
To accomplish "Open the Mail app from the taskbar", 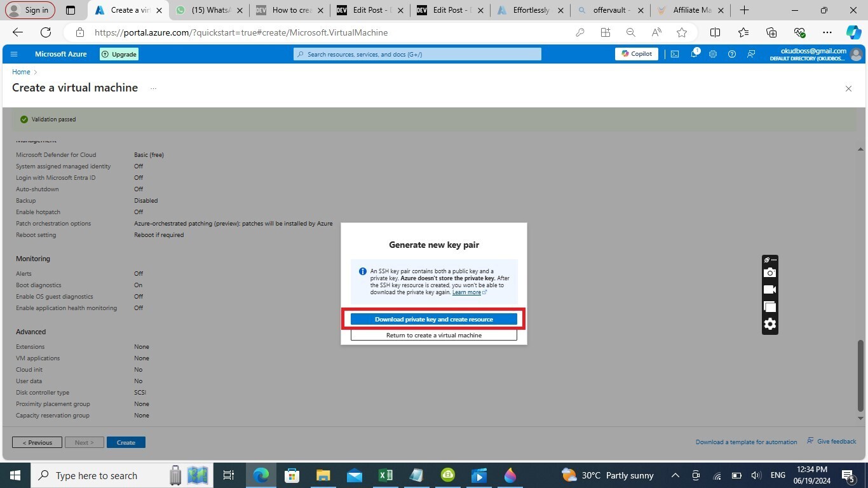I will coord(355,475).
